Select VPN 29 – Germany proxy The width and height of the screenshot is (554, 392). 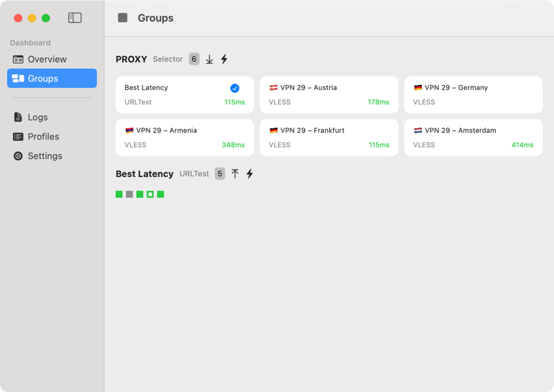tap(473, 95)
